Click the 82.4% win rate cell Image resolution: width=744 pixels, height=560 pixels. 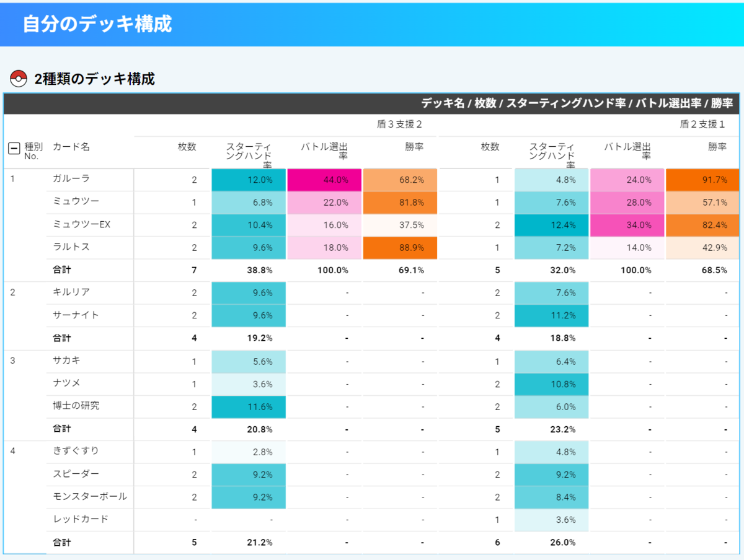click(703, 225)
